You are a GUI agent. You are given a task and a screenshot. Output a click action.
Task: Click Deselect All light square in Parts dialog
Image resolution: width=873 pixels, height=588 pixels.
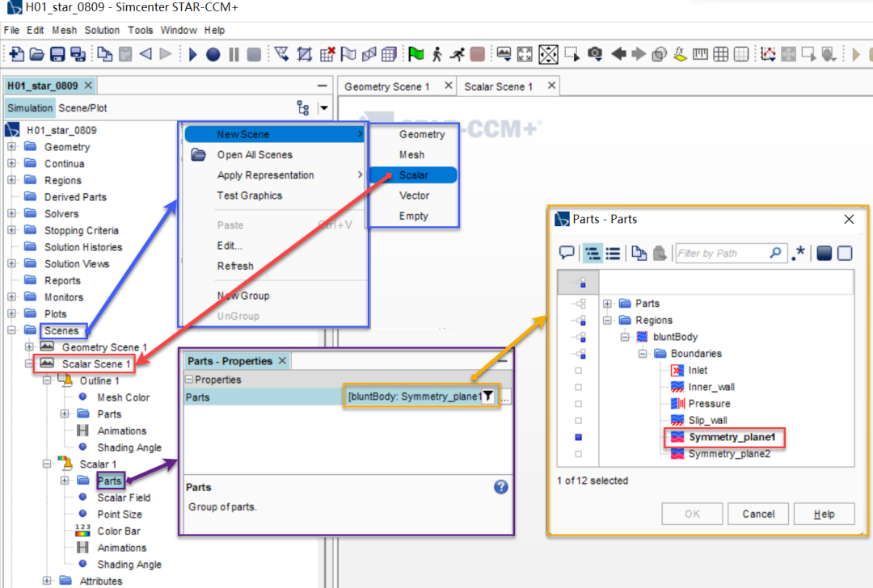tap(845, 253)
